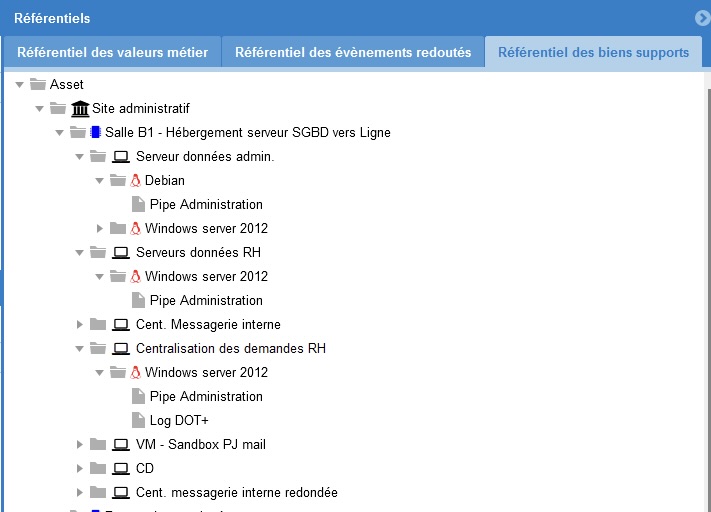Click the arrow button in the Référentiels header
The image size is (711, 512).
click(702, 17)
